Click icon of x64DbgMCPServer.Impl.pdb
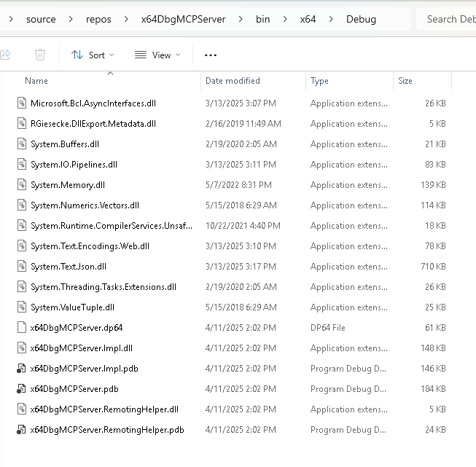 coord(21,369)
